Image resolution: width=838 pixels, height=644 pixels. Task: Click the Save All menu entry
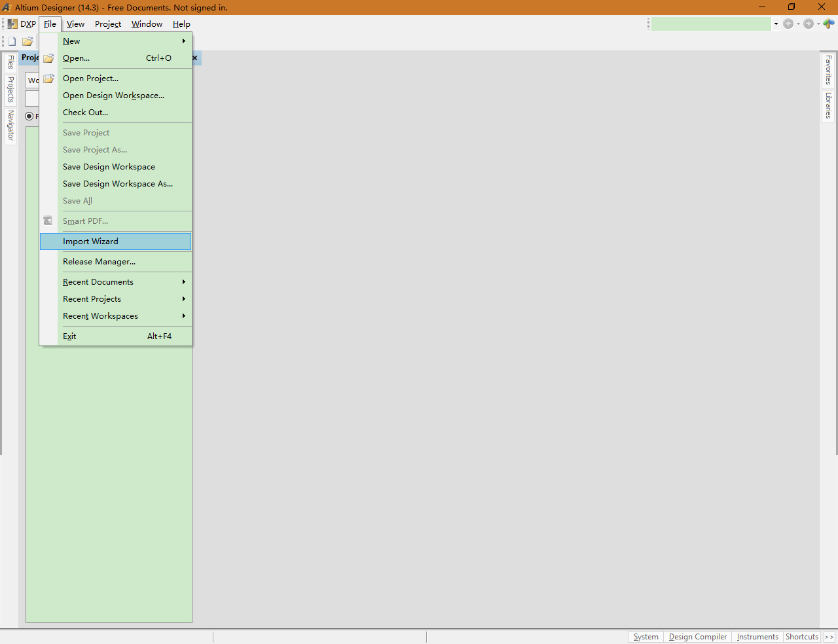(116, 201)
